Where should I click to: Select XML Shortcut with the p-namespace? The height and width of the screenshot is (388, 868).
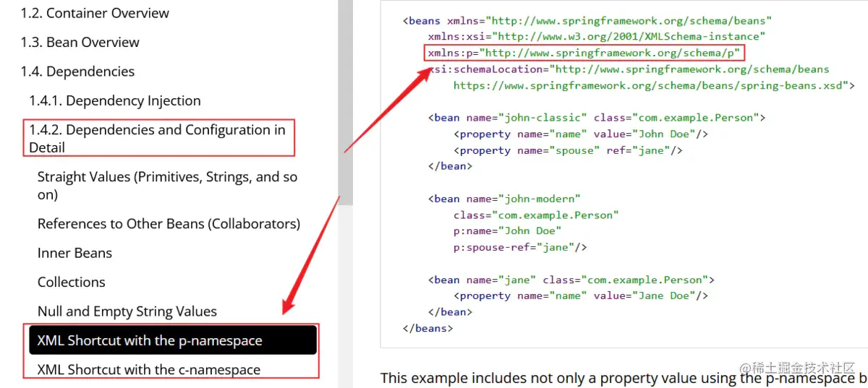pos(173,340)
